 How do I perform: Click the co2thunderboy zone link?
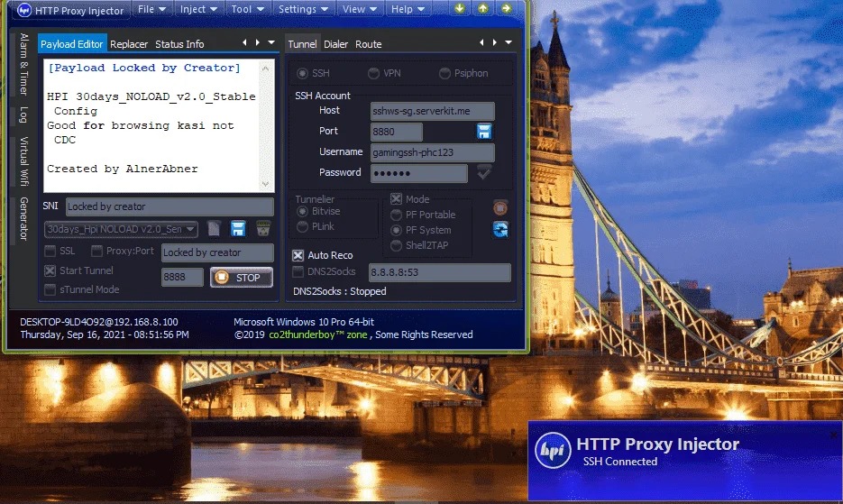317,334
